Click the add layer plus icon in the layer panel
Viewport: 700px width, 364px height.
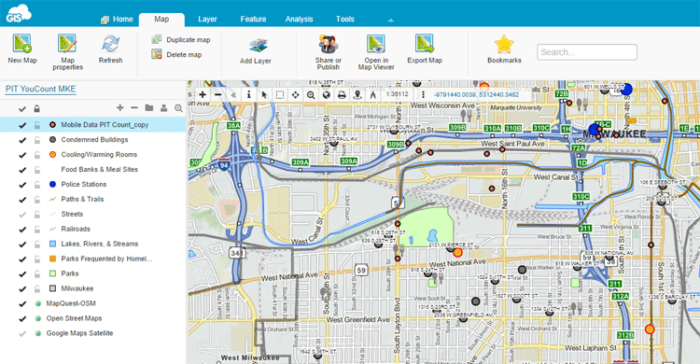click(x=120, y=108)
